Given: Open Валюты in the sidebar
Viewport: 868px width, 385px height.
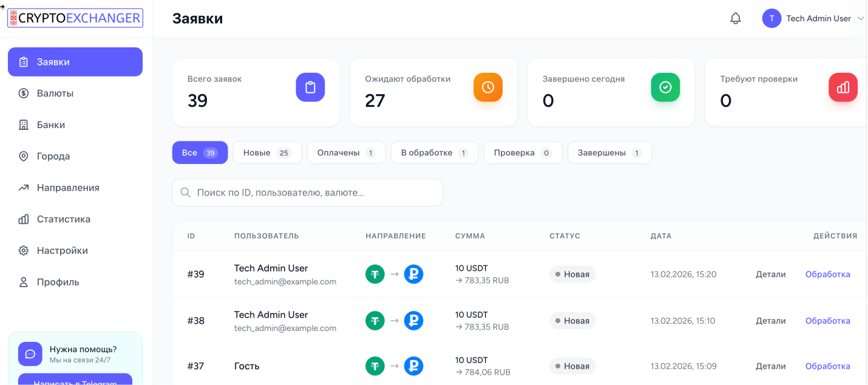Looking at the screenshot, I should (55, 94).
